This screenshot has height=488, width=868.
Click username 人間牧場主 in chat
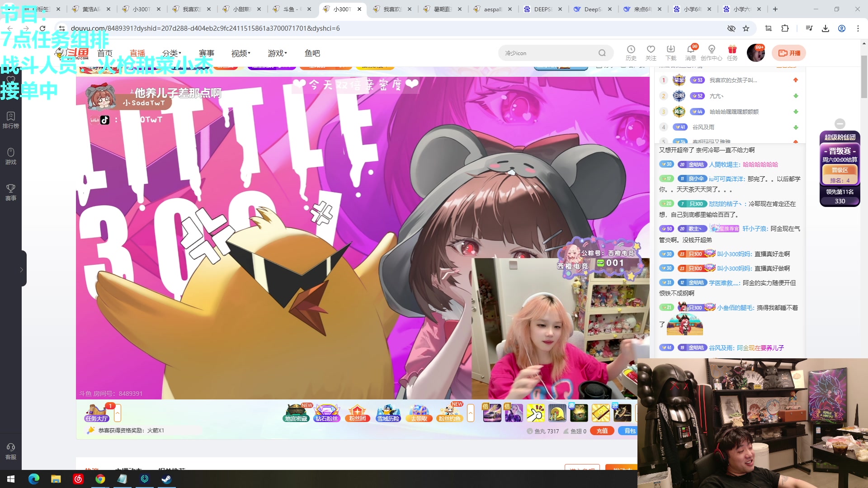(724, 164)
